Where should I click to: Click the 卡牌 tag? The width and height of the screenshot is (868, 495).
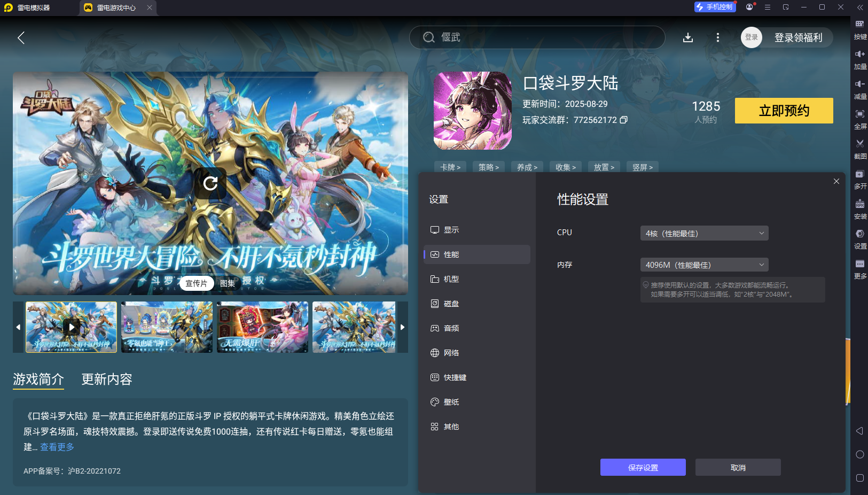pyautogui.click(x=450, y=167)
